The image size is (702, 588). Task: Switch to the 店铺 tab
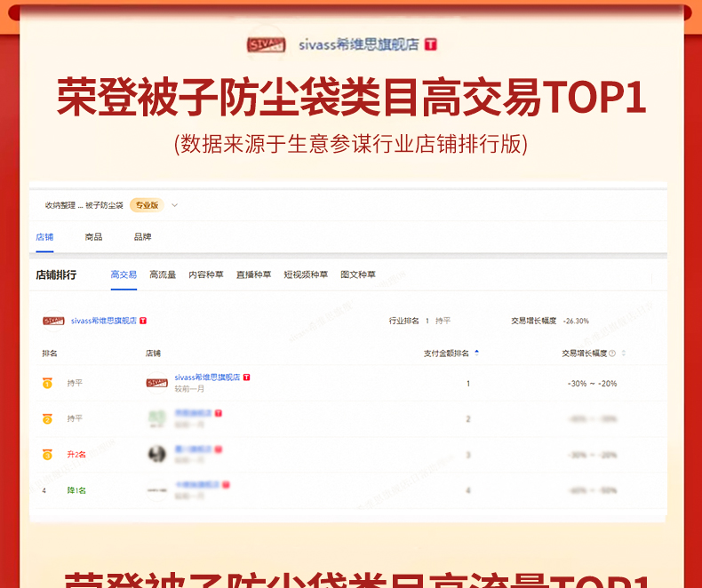click(x=44, y=237)
